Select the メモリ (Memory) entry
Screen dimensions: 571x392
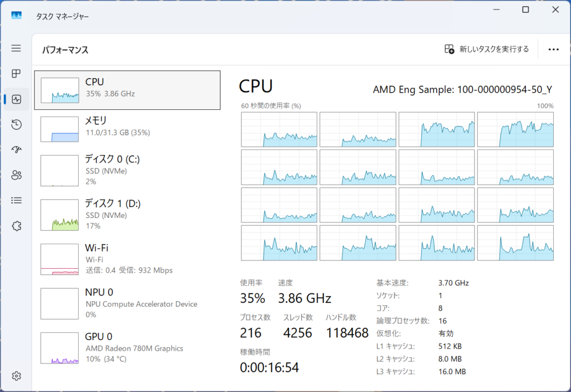tap(127, 129)
